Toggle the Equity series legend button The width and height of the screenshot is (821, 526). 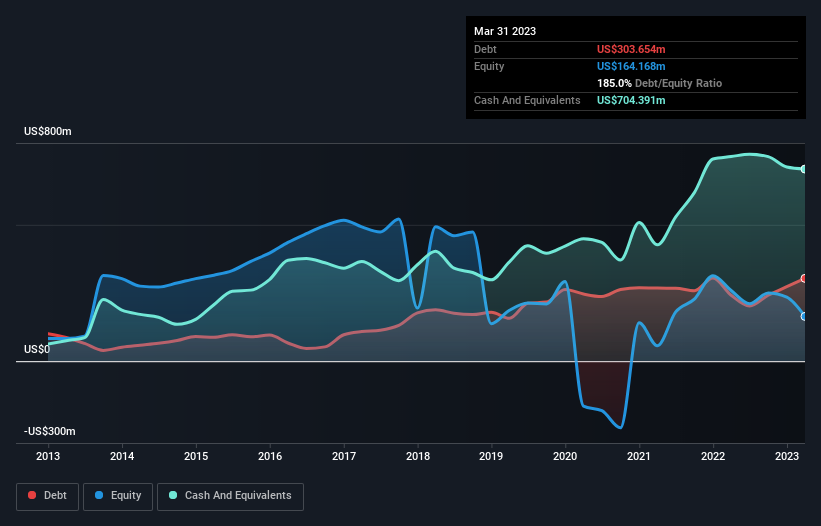tap(118, 496)
